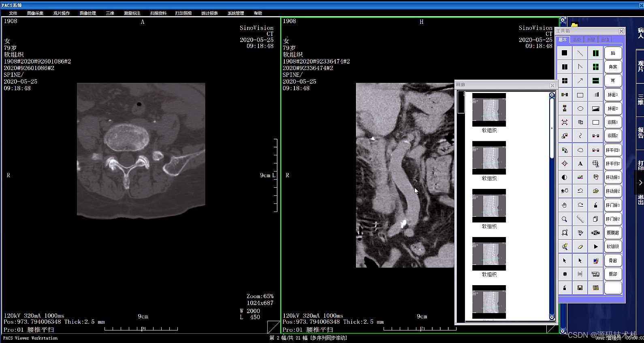Click the copy pages icon in toolbox
The width and height of the screenshot is (644, 343).
coord(595,219)
